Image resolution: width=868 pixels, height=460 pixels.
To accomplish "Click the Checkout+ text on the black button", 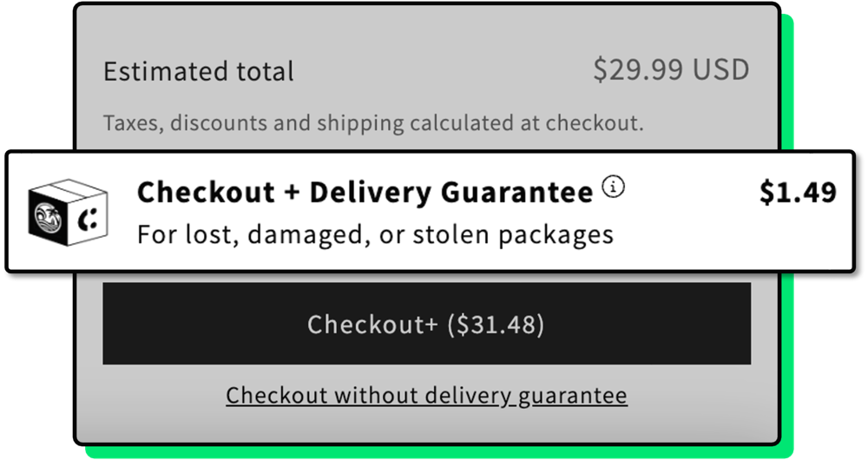I will (372, 325).
